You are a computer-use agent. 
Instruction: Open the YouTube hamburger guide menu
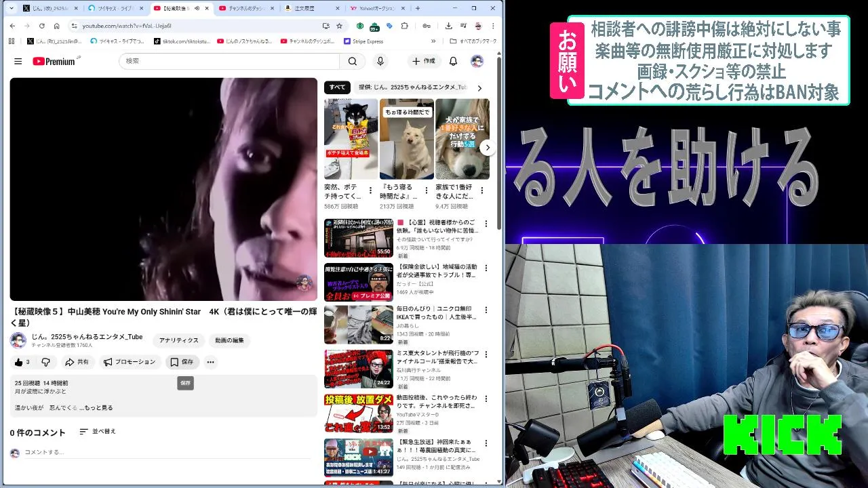(x=18, y=61)
